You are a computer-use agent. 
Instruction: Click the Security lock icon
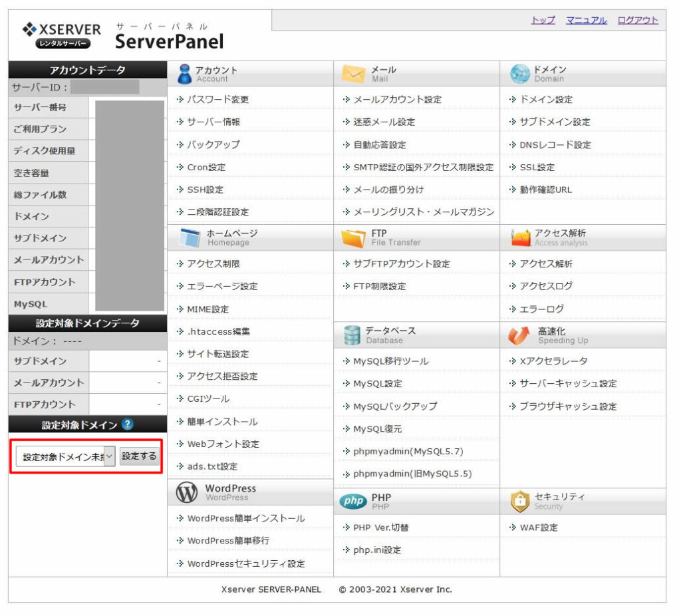520,502
